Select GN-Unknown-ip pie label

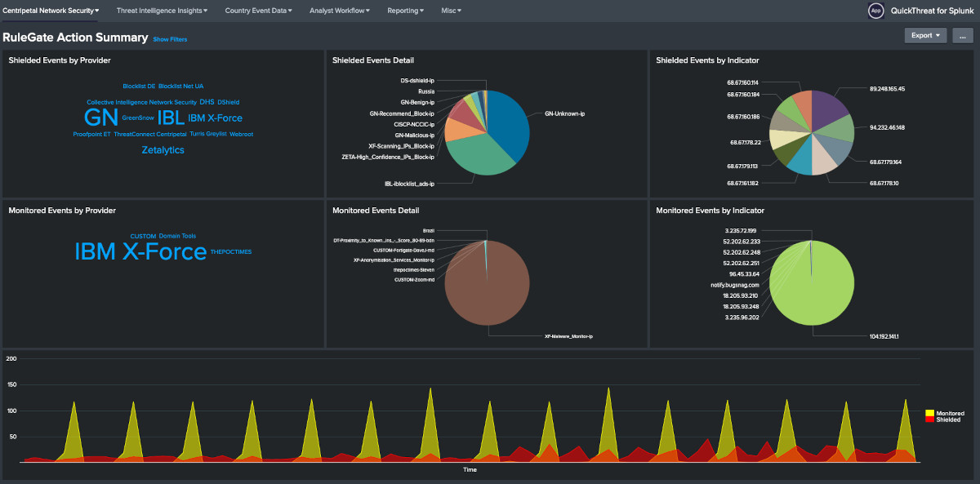pos(565,113)
